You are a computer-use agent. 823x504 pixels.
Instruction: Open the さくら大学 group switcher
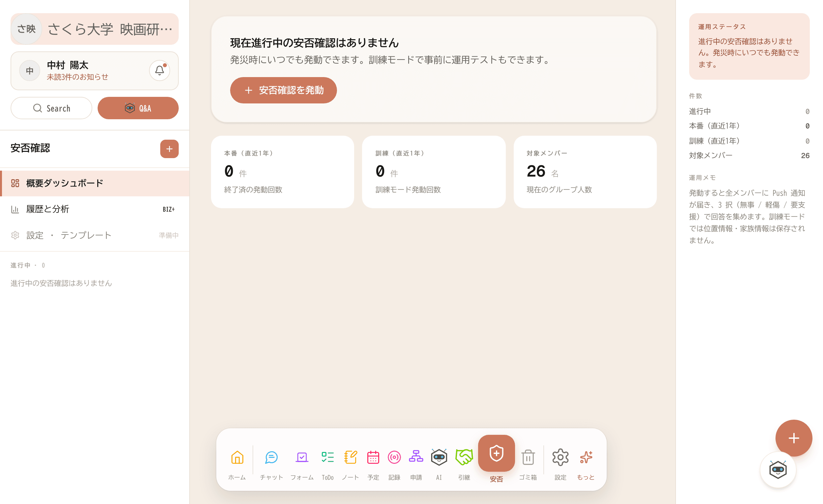tap(95, 29)
